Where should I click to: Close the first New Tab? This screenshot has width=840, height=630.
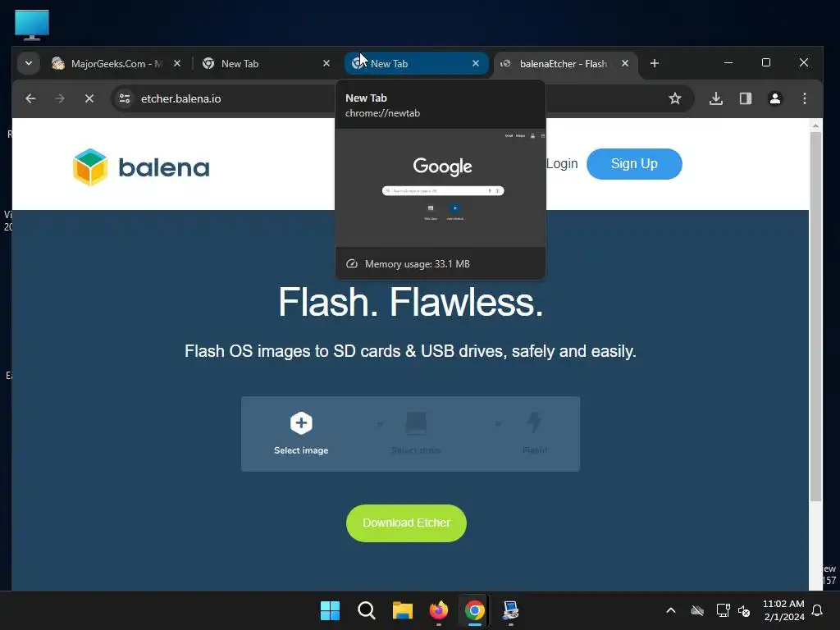tap(326, 63)
